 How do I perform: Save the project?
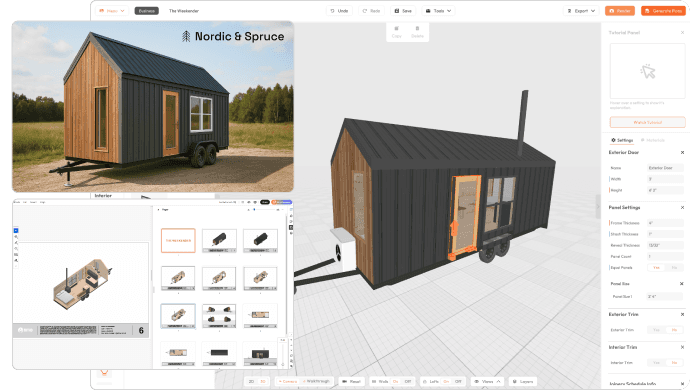pyautogui.click(x=403, y=11)
